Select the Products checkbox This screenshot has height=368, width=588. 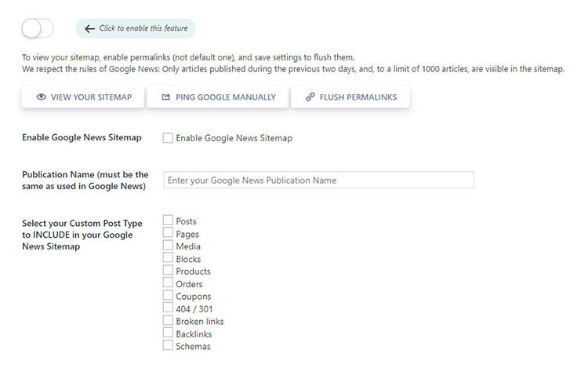[168, 271]
